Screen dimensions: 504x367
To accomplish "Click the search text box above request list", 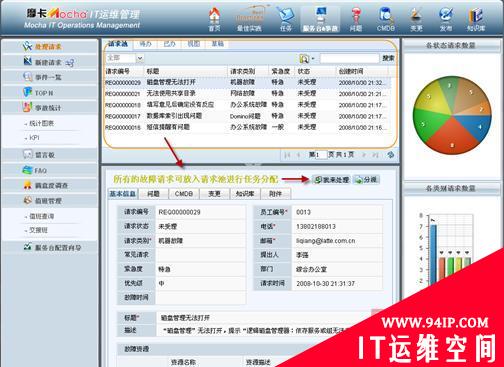I will [x=349, y=59].
